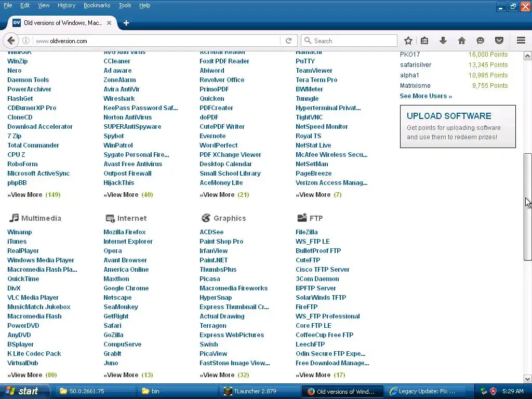Image resolution: width=532 pixels, height=399 pixels.
Task: Open the Help menu
Action: click(144, 5)
